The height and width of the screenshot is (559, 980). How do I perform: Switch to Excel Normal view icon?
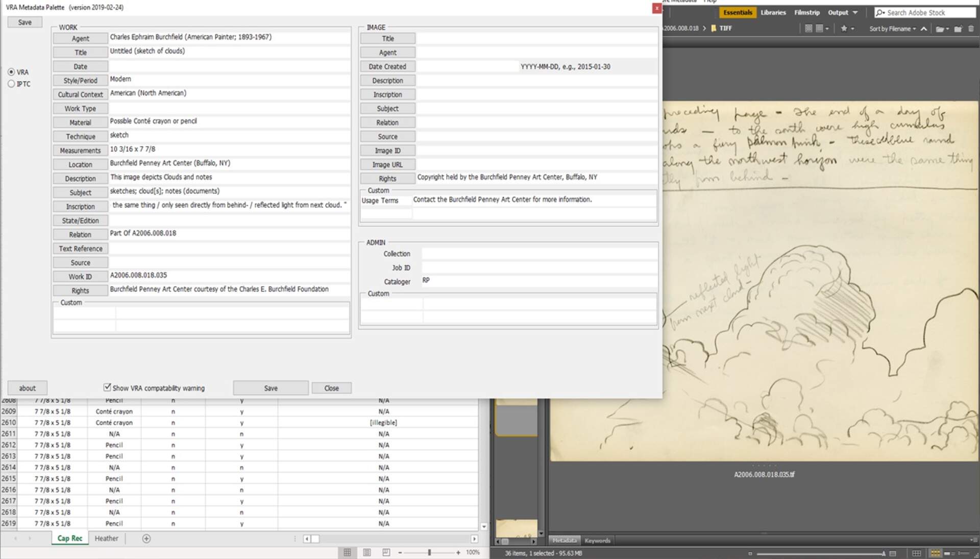(347, 552)
